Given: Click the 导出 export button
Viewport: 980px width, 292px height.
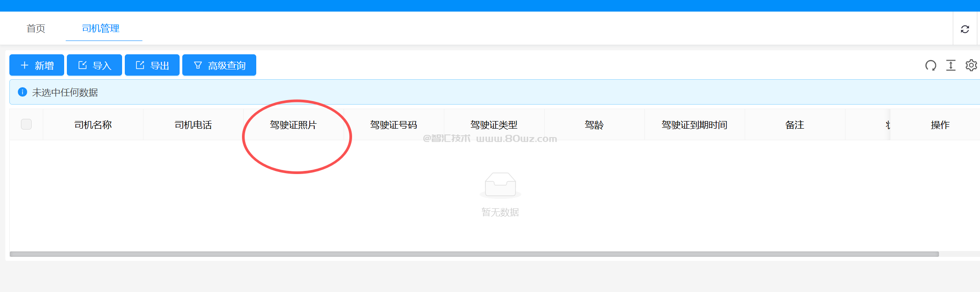Looking at the screenshot, I should pyautogui.click(x=152, y=65).
